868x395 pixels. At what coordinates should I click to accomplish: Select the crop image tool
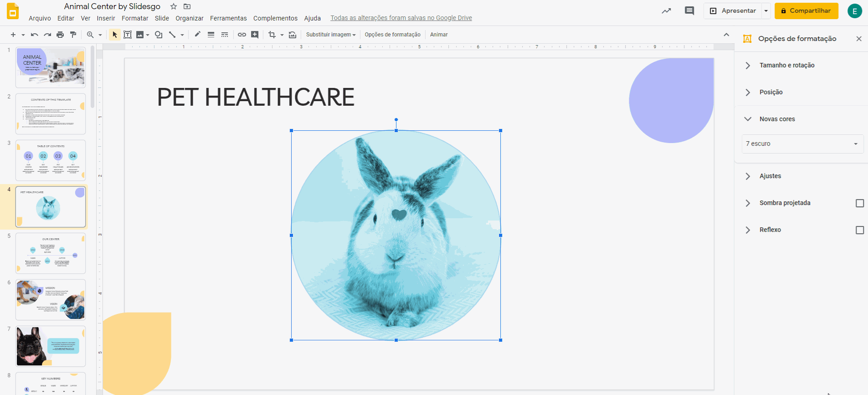pos(272,35)
